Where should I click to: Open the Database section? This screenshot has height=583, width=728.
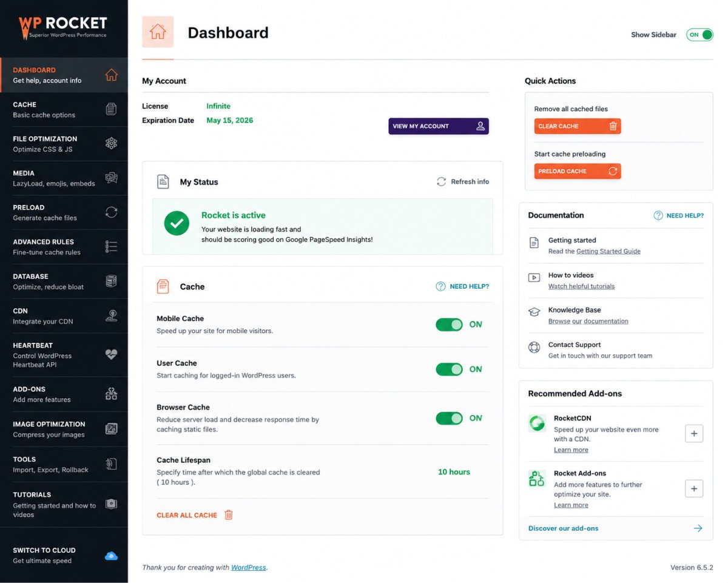click(64, 281)
